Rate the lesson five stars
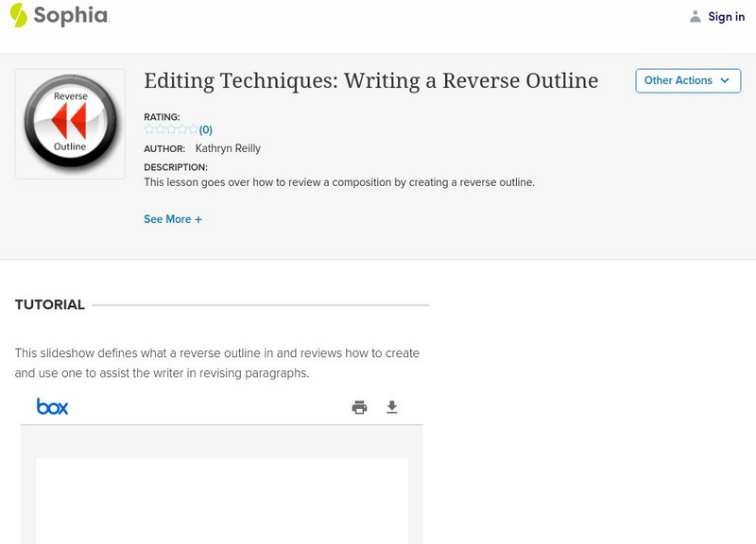Image resolution: width=756 pixels, height=544 pixels. pos(193,130)
